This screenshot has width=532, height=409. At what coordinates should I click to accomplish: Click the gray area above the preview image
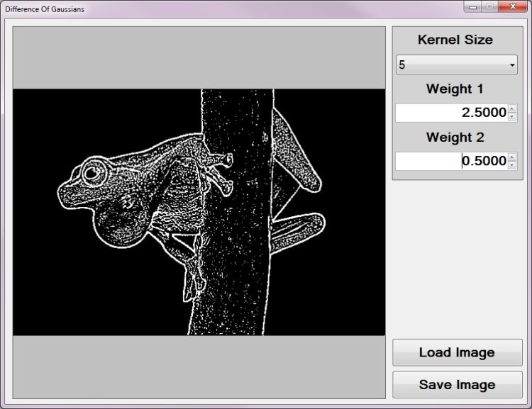(199, 58)
